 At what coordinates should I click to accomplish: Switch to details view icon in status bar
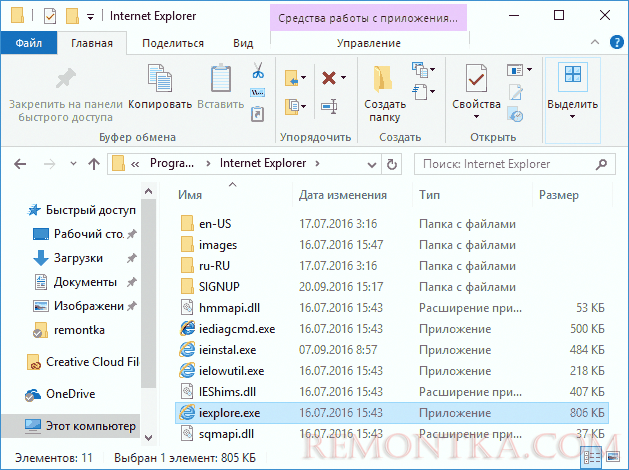[592, 457]
